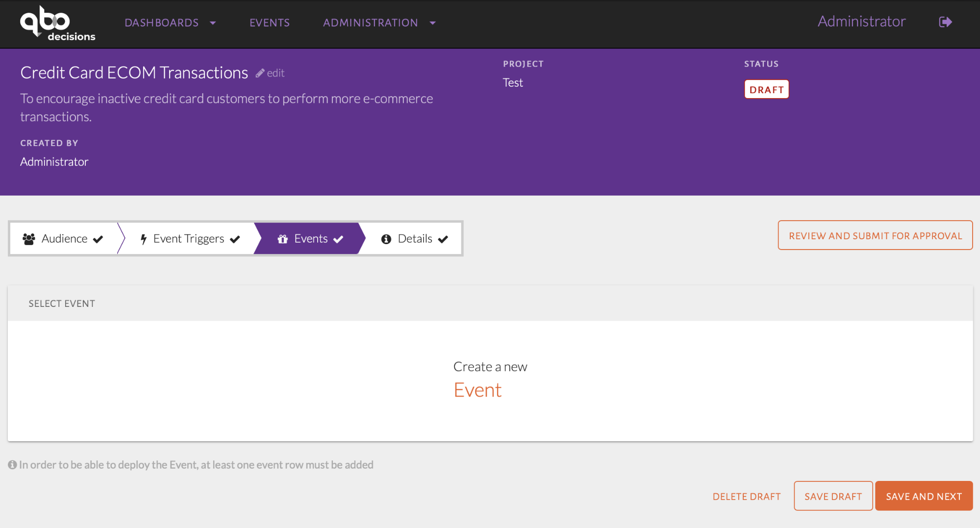Click the Administrator user name

tap(861, 22)
